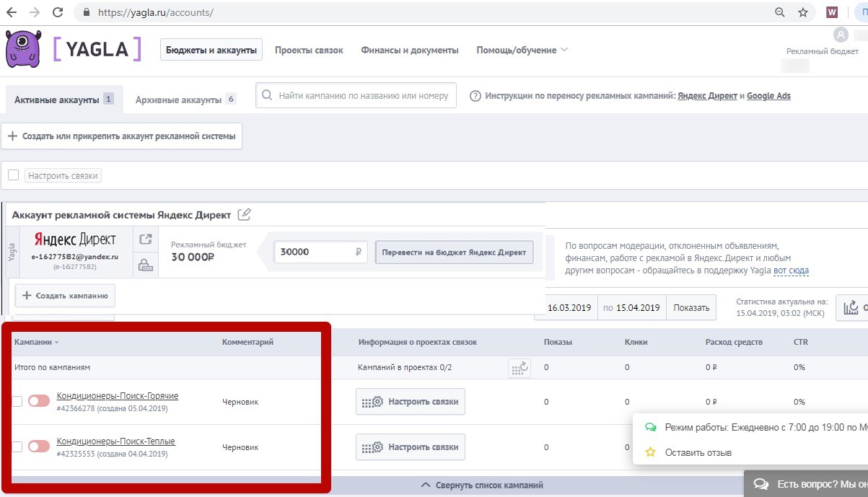868x497 pixels.
Task: Click Оставить отзыв in the popup
Action: (698, 452)
